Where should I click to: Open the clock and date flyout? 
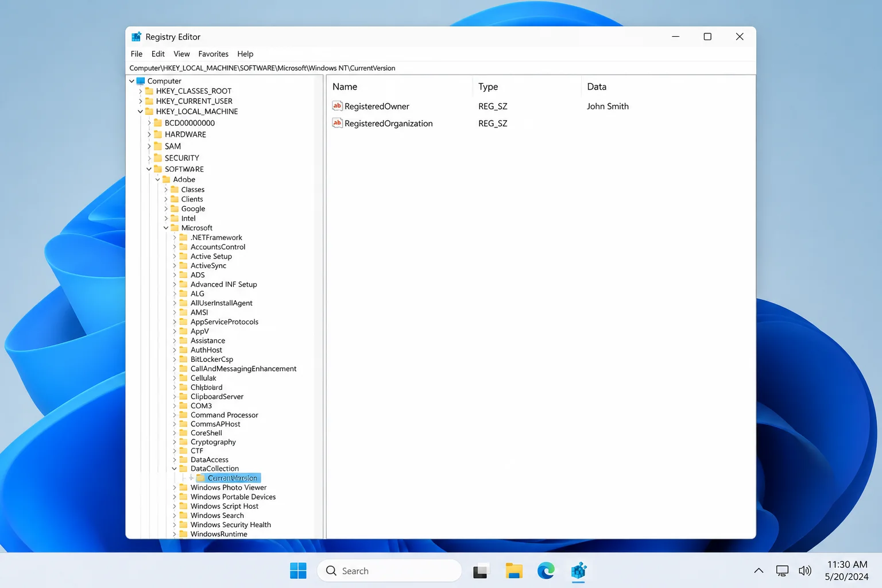(x=847, y=571)
